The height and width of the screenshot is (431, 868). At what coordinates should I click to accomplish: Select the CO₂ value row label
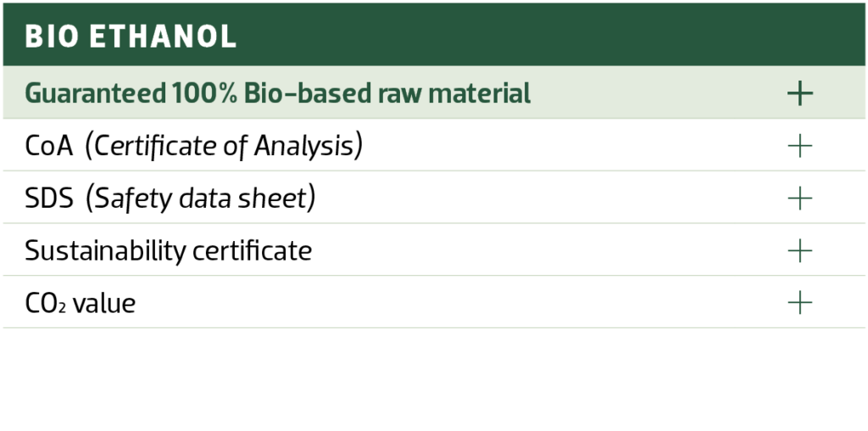click(80, 303)
